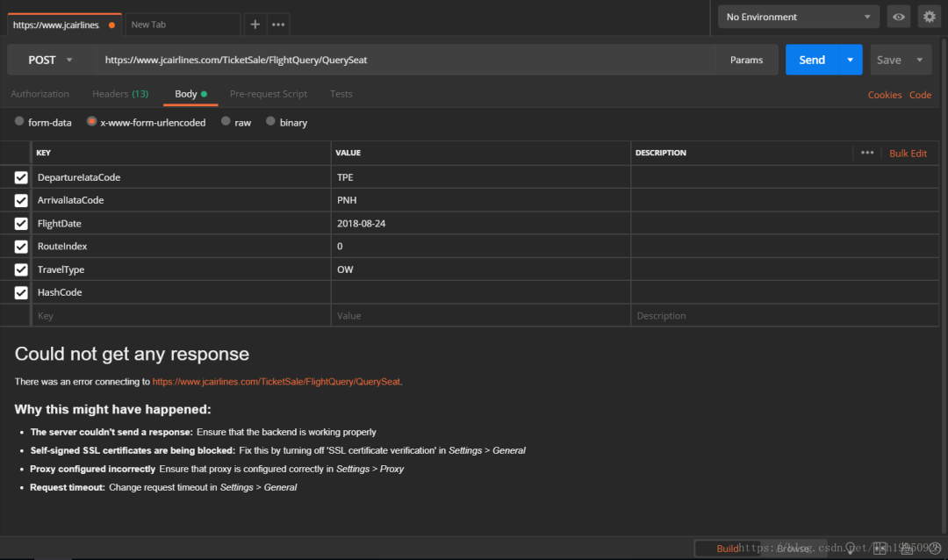Click the new Description placeholder field
The height and width of the screenshot is (560, 948).
tap(785, 316)
